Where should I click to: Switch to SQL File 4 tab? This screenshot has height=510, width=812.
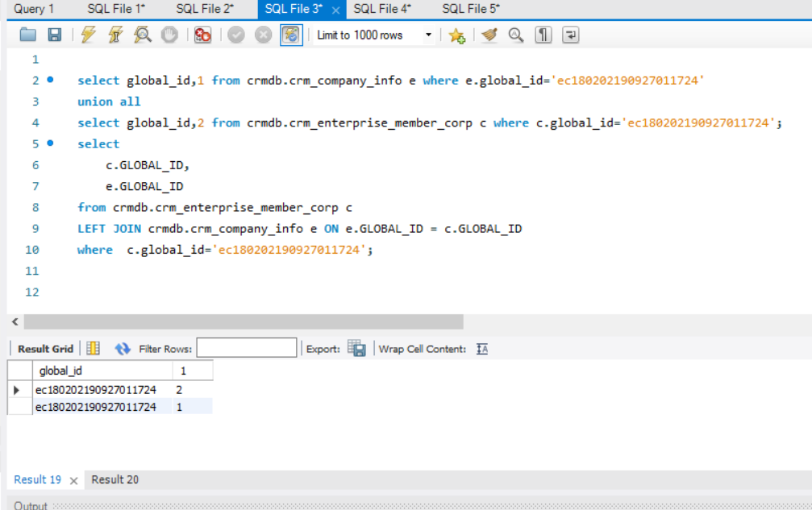[382, 9]
